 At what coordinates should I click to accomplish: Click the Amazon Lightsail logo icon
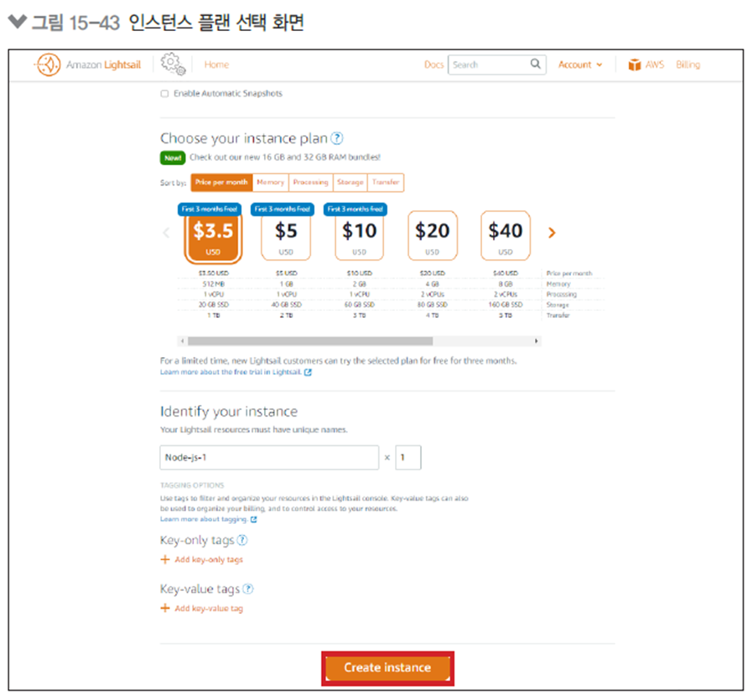pos(48,65)
